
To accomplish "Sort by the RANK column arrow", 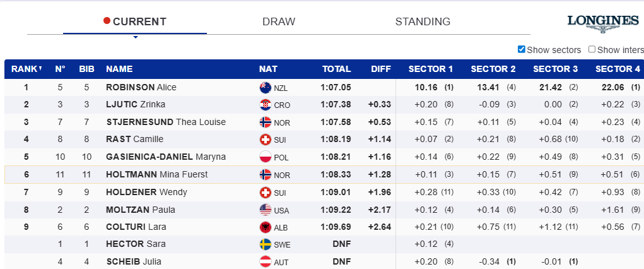I will coord(40,68).
